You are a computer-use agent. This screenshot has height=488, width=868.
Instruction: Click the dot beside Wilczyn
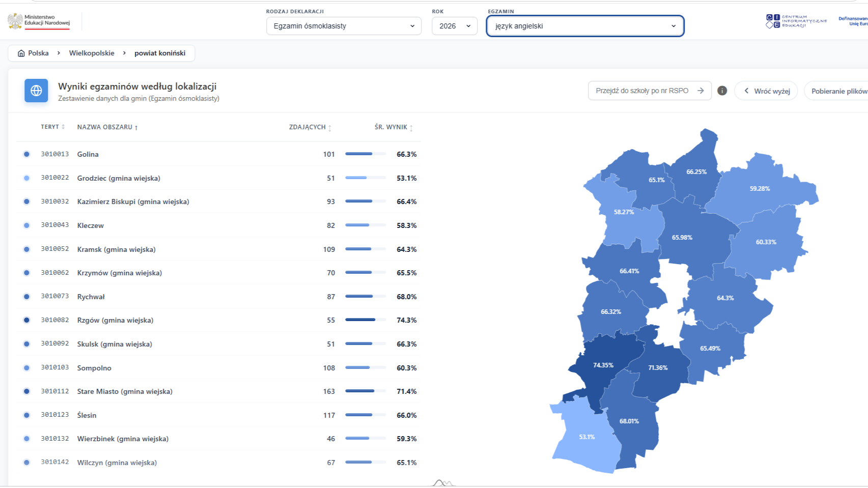point(26,463)
